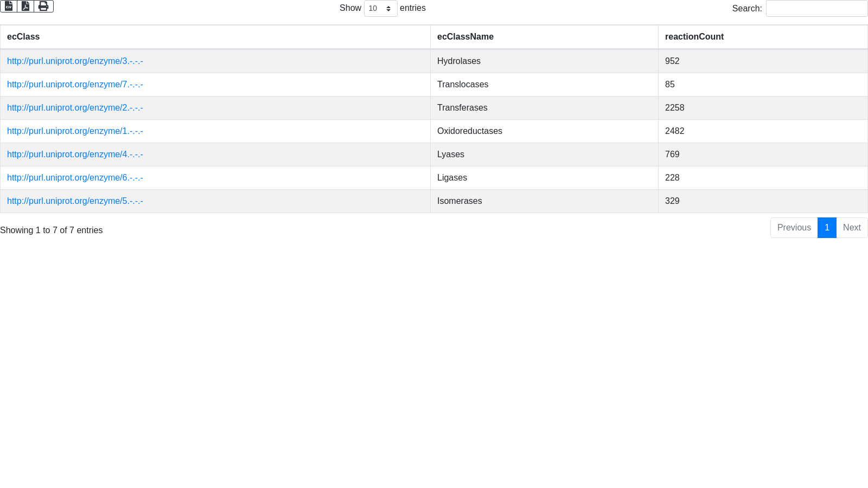The width and height of the screenshot is (868, 488).
Task: Click the Search input field
Action: pyautogui.click(x=816, y=9)
